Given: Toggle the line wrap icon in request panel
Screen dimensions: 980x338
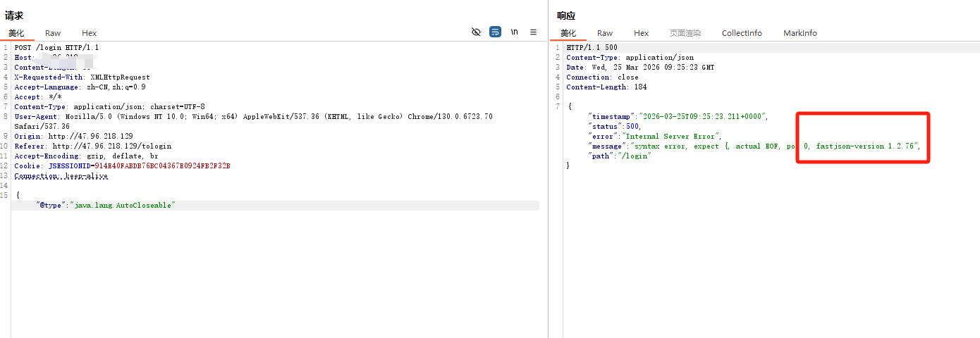Looking at the screenshot, I should [x=495, y=32].
